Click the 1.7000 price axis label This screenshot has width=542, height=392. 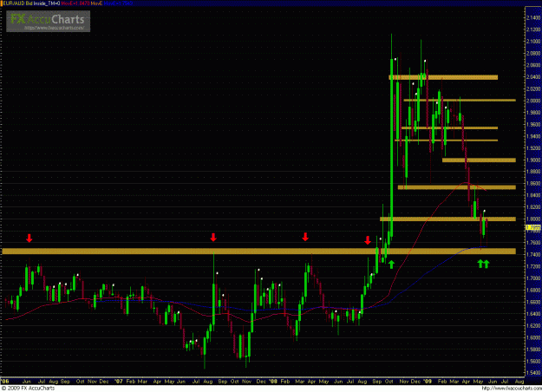534,278
